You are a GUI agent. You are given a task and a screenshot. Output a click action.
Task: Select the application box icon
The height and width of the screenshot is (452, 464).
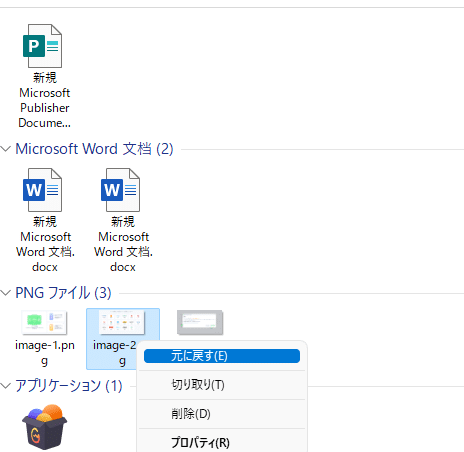pyautogui.click(x=44, y=427)
